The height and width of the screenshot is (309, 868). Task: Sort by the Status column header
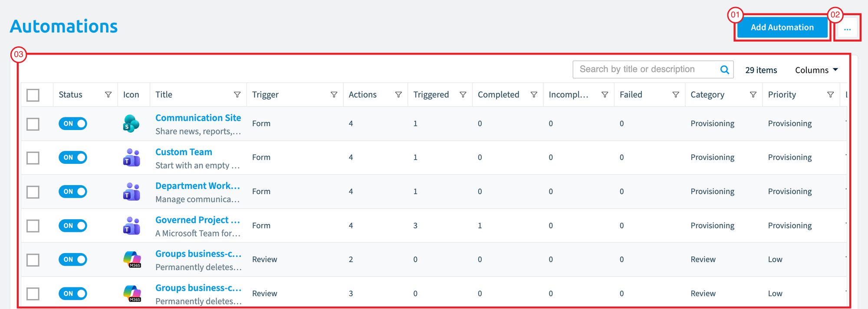click(70, 94)
